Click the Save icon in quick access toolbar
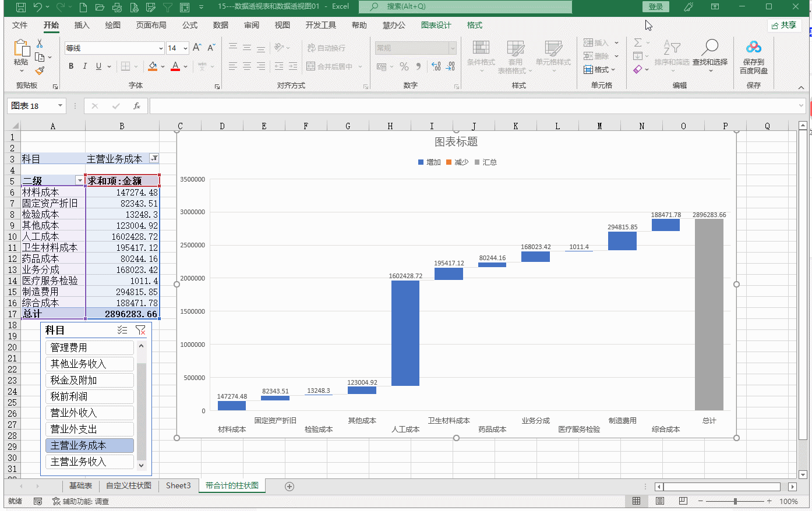Screen dimensions: 812x511 click(21, 7)
